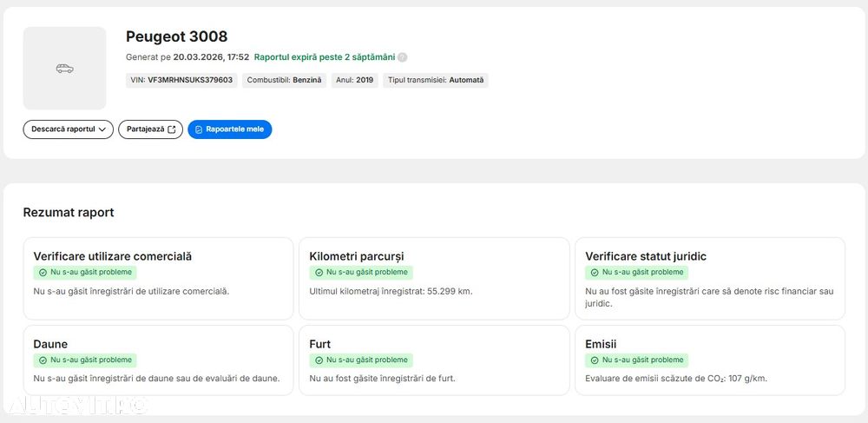Click the Partajează share button
Image resolution: width=868 pixels, height=423 pixels.
(150, 129)
